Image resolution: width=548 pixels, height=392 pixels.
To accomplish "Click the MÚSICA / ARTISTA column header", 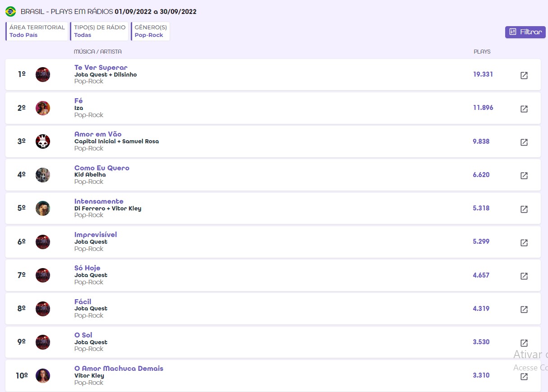I will pyautogui.click(x=98, y=52).
